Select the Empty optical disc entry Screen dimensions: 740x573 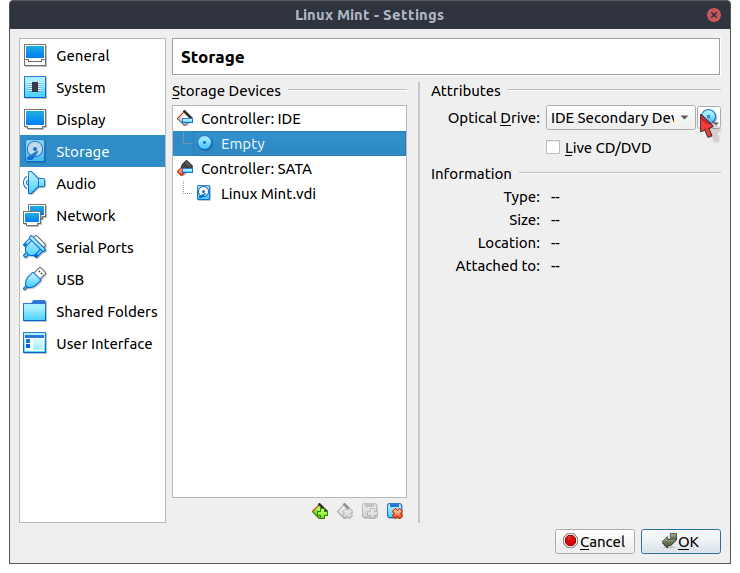tap(242, 143)
